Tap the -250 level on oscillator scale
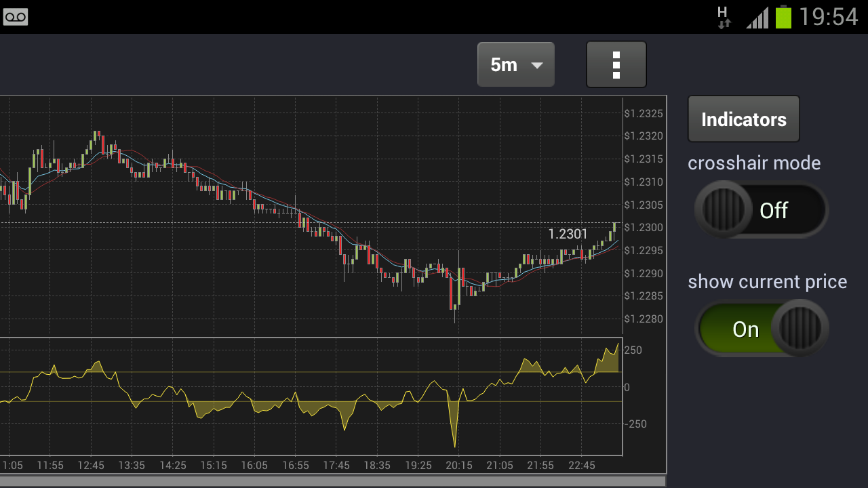This screenshot has height=488, width=868. click(635, 424)
